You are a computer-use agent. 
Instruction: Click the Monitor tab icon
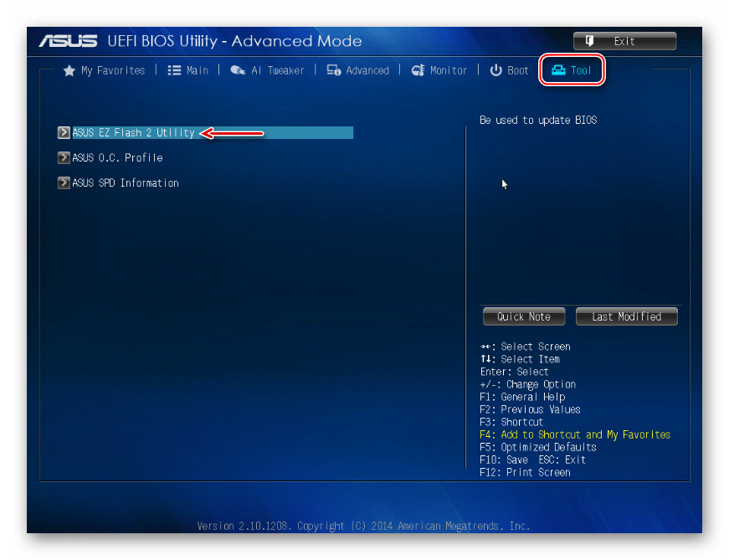click(x=418, y=71)
